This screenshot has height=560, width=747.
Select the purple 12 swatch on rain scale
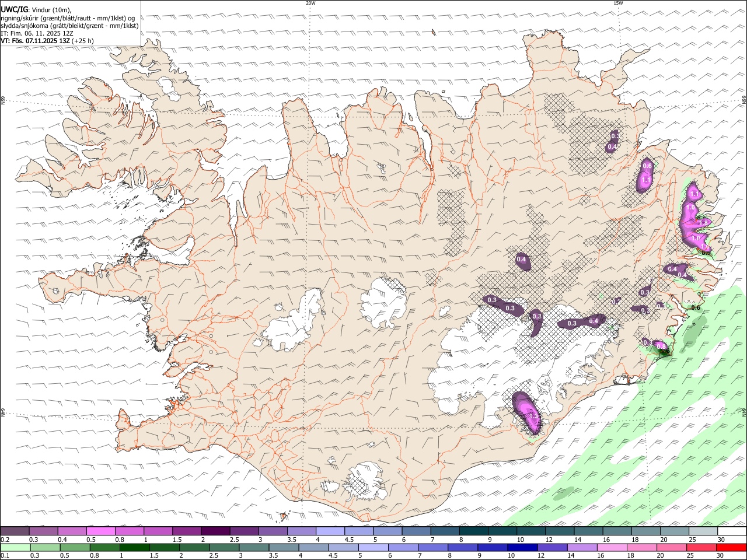[551, 548]
